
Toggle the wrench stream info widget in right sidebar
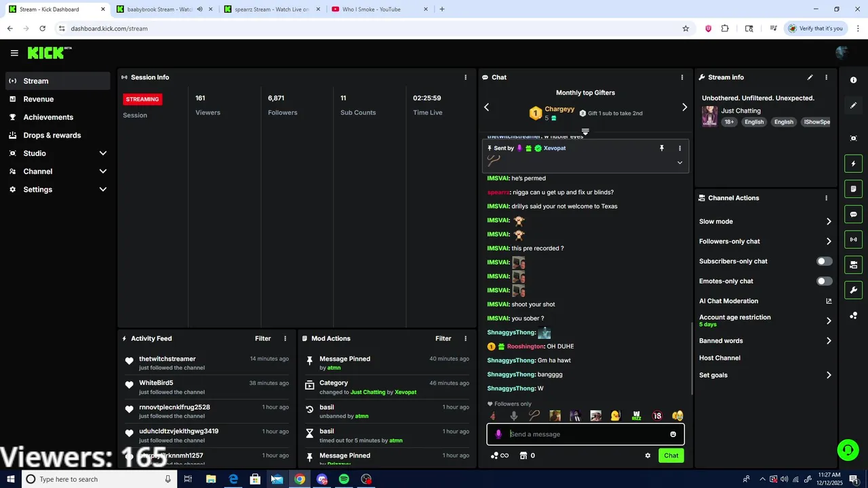pyautogui.click(x=853, y=290)
